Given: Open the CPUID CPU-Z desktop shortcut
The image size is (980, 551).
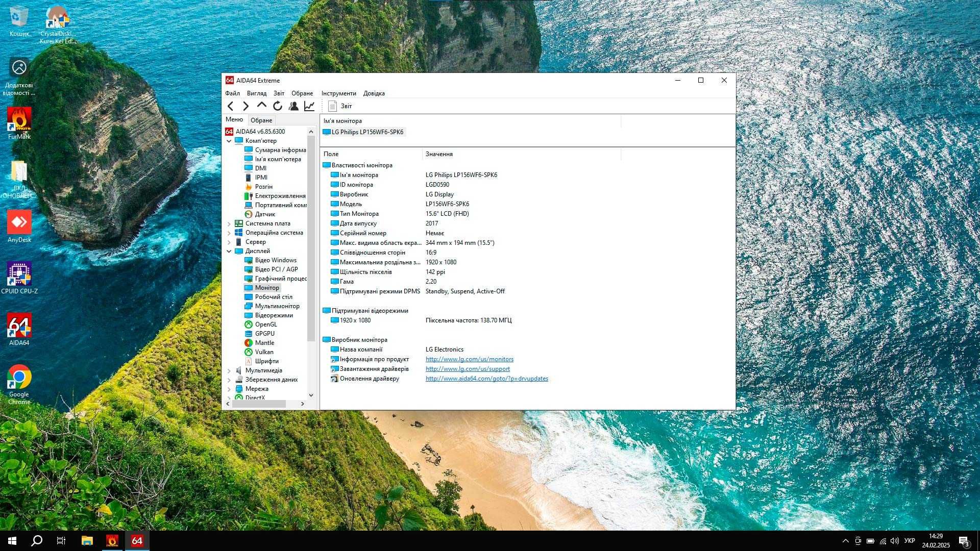Looking at the screenshot, I should pos(19,278).
